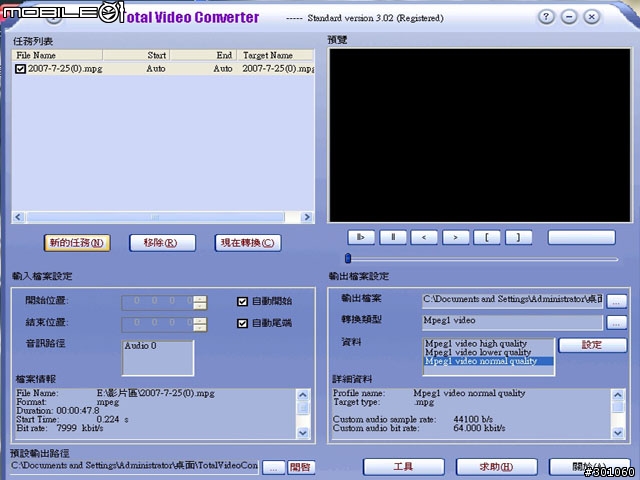Toggle the 自動開始 checkbox
The height and width of the screenshot is (480, 640).
click(x=242, y=301)
